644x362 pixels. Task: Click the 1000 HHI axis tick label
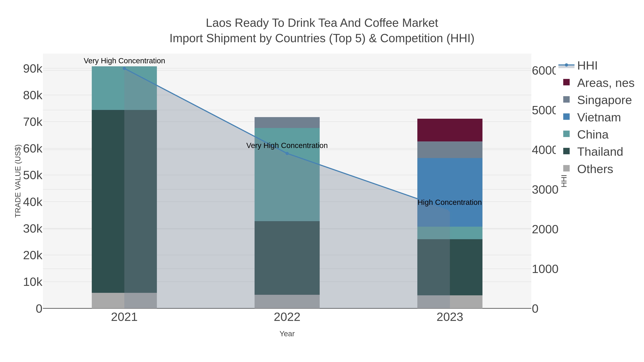click(x=545, y=269)
